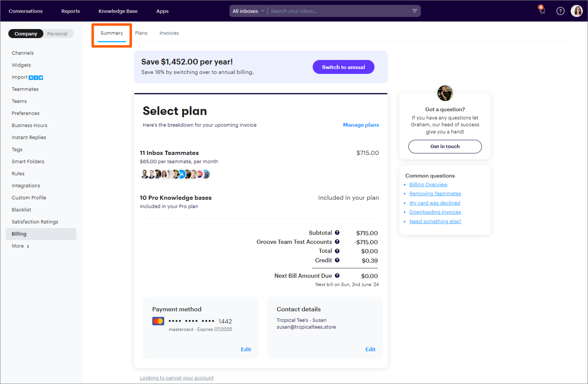Screen dimensions: 588x384
Task: Open Teams in the sidebar
Action: coord(19,101)
